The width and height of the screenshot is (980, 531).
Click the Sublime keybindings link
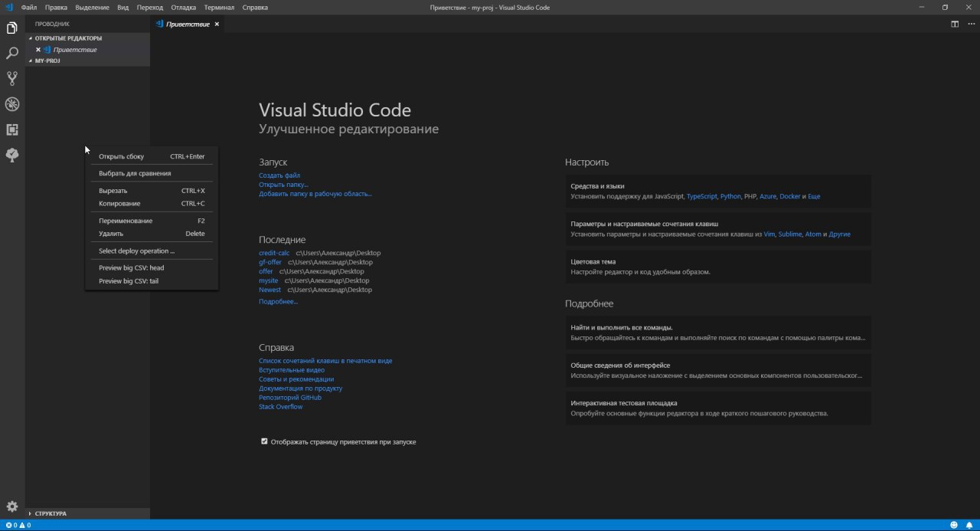click(790, 234)
